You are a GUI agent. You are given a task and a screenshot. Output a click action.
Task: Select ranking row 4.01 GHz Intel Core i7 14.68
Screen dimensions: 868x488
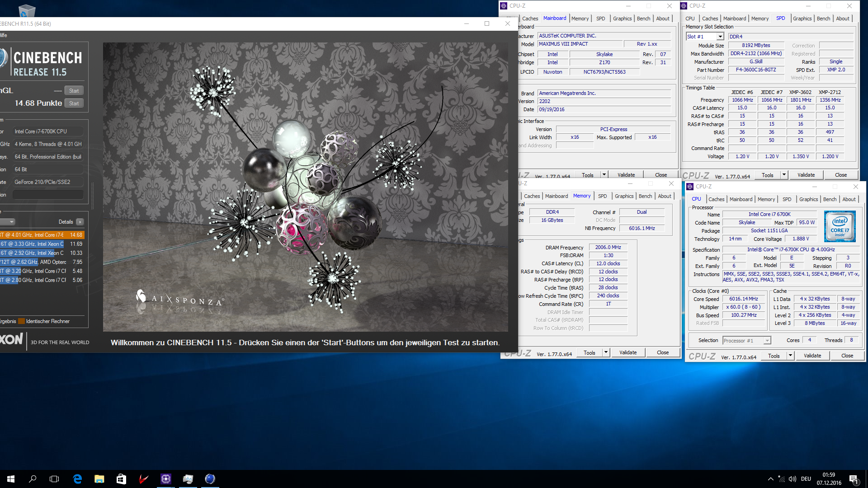pos(42,235)
